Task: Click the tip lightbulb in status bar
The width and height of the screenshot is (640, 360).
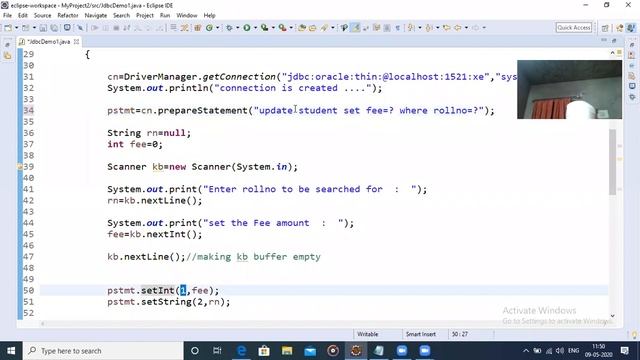Action: (634, 335)
